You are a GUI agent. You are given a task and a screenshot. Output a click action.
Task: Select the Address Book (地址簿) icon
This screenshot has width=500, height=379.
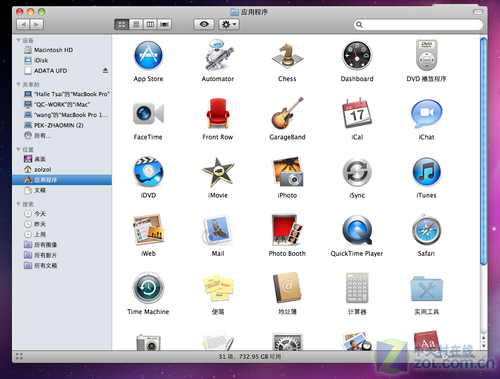pyautogui.click(x=287, y=288)
